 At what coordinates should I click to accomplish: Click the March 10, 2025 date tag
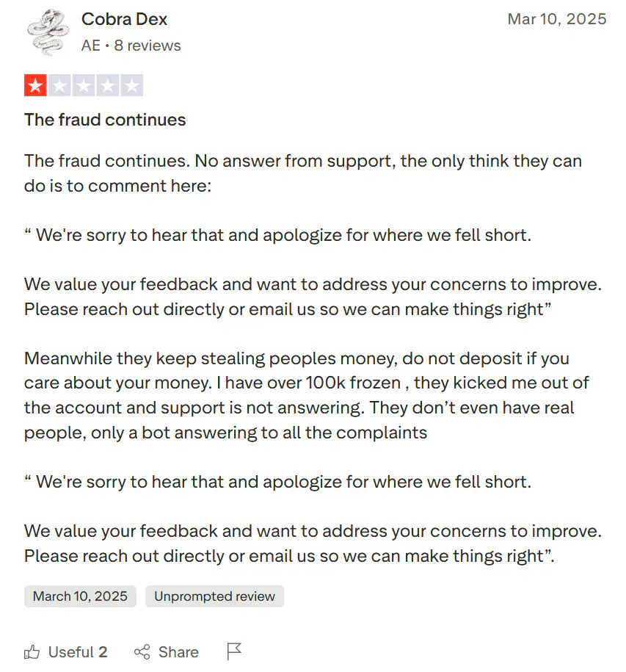pos(80,596)
